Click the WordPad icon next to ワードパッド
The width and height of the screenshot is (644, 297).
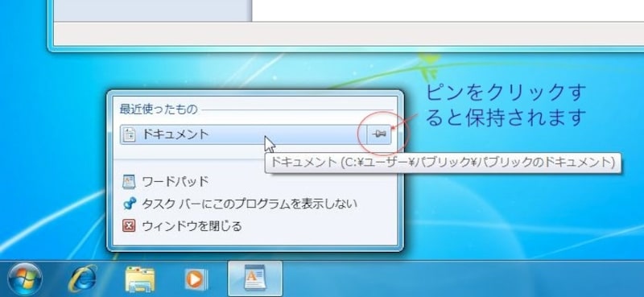click(129, 181)
